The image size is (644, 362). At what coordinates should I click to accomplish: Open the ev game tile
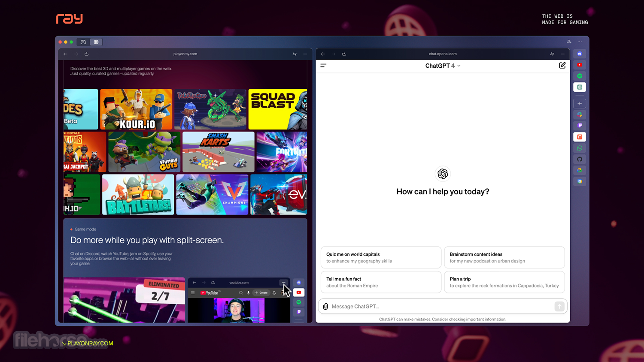coord(279,194)
